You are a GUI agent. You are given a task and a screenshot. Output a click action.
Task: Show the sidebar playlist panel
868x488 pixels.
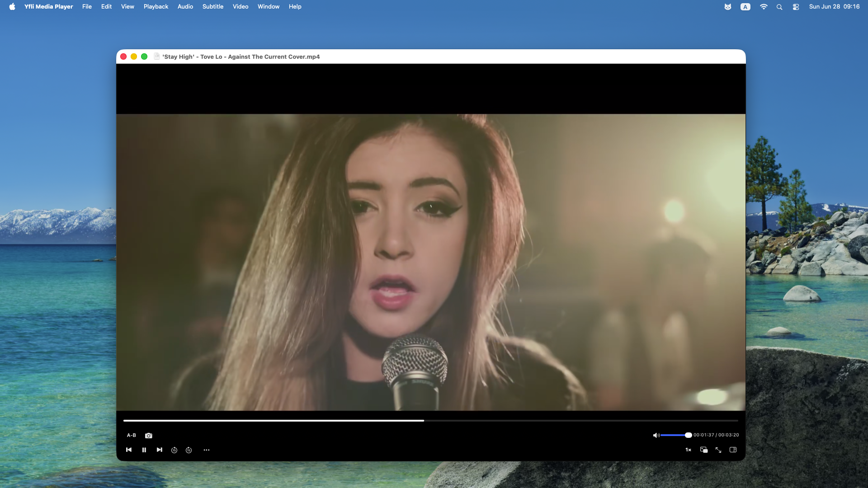coord(733,450)
